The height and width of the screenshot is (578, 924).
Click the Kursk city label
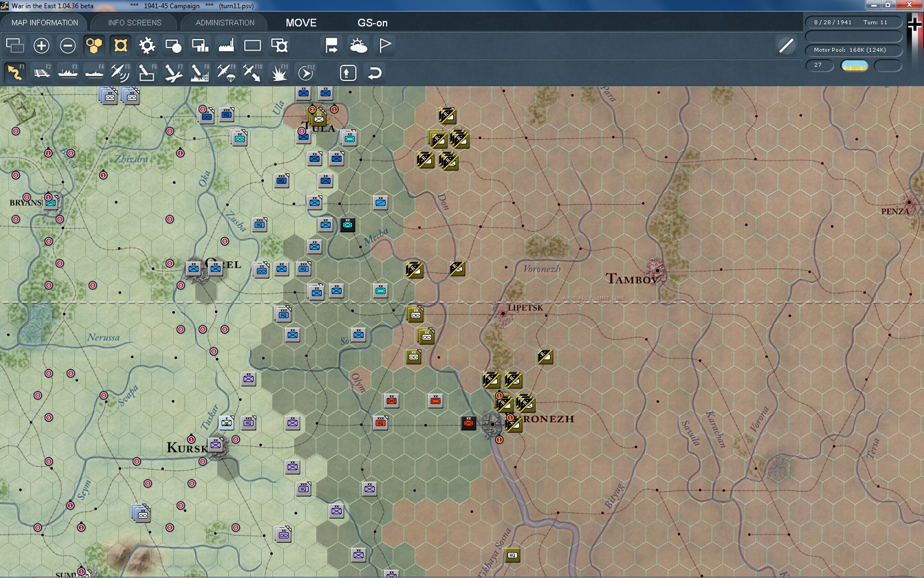point(188,448)
